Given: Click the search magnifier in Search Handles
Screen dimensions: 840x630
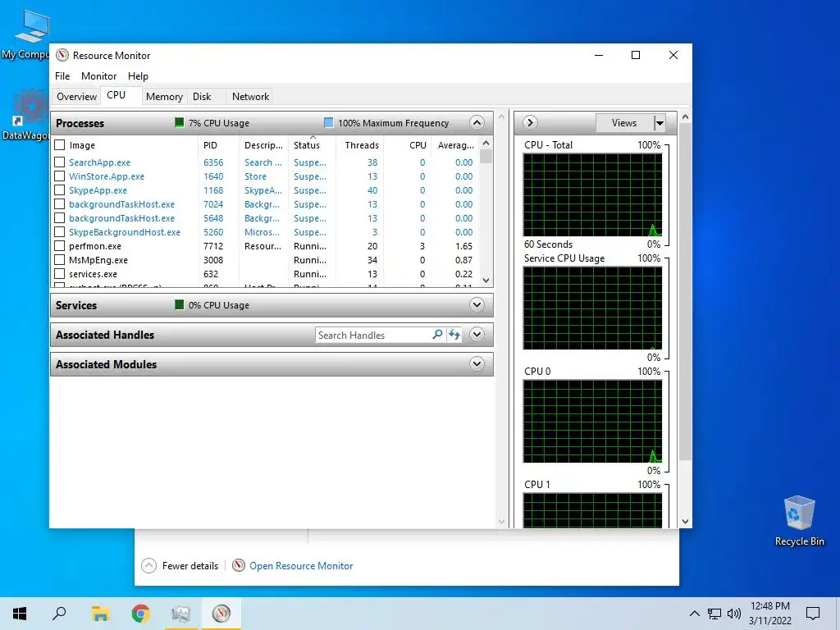Looking at the screenshot, I should click(438, 335).
